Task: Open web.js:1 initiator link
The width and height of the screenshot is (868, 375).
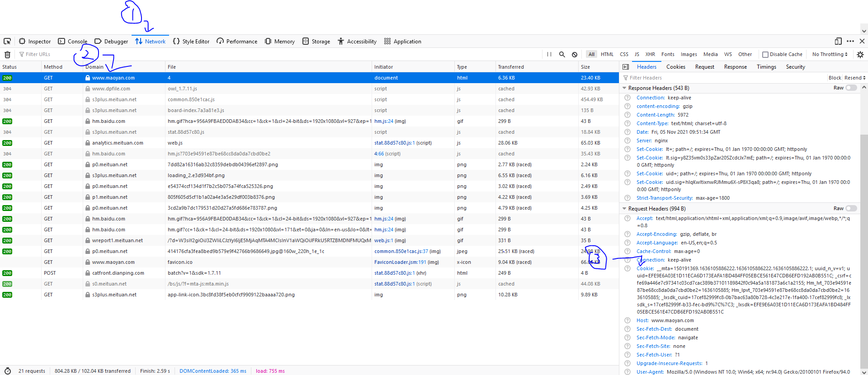Action: [383, 240]
